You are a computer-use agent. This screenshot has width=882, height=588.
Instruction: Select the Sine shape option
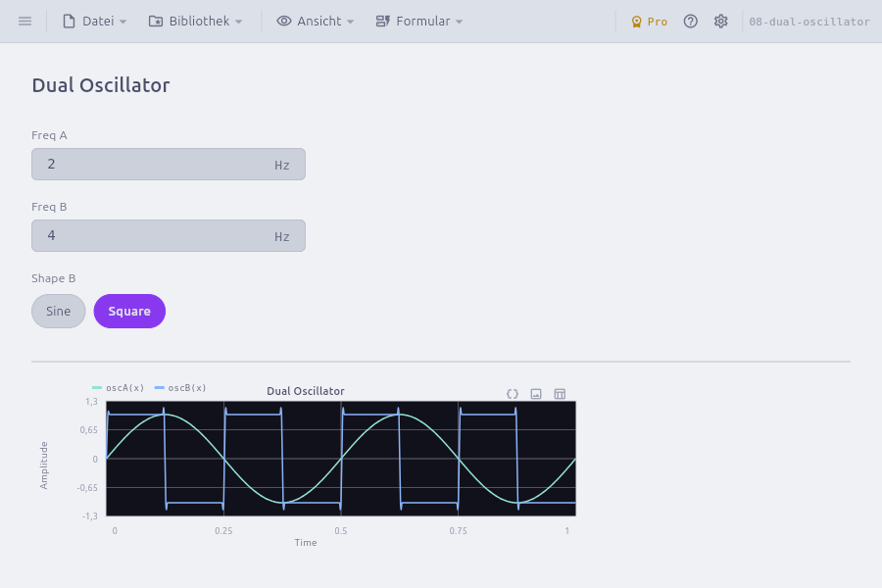coord(59,312)
